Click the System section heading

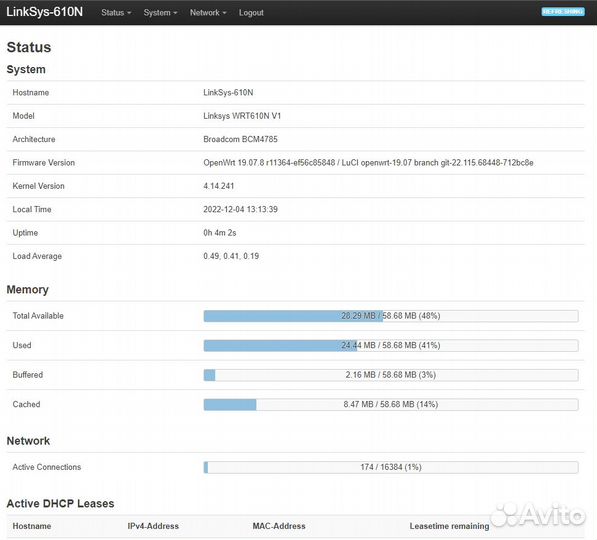26,70
